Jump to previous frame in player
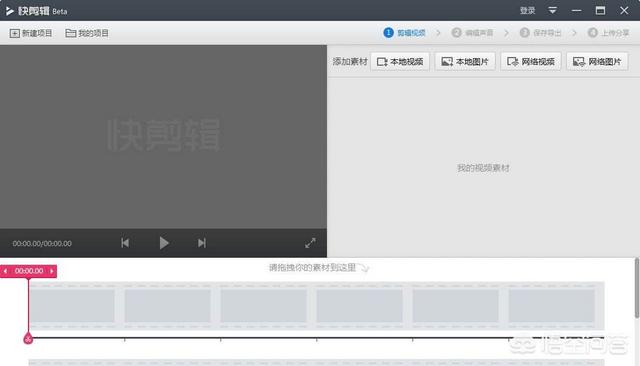 pos(125,243)
